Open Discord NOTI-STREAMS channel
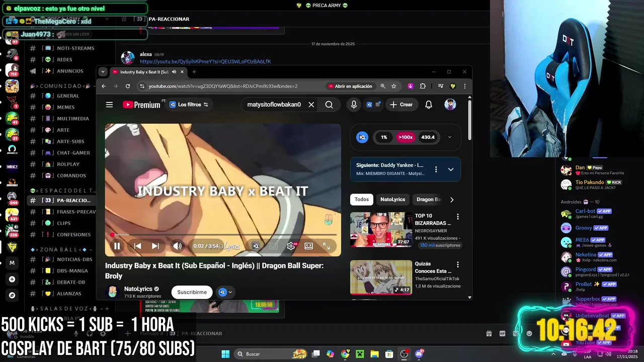This screenshot has width=644, height=362. 75,48
